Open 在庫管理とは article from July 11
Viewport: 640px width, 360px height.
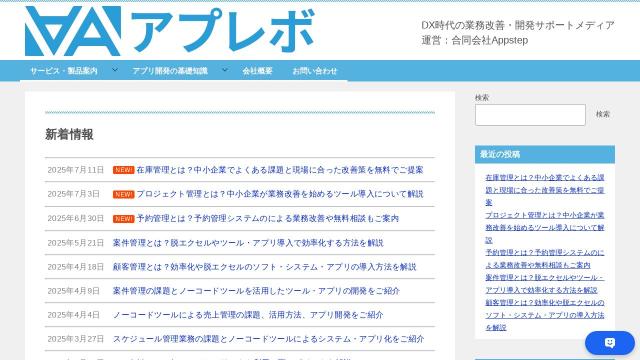click(280, 170)
